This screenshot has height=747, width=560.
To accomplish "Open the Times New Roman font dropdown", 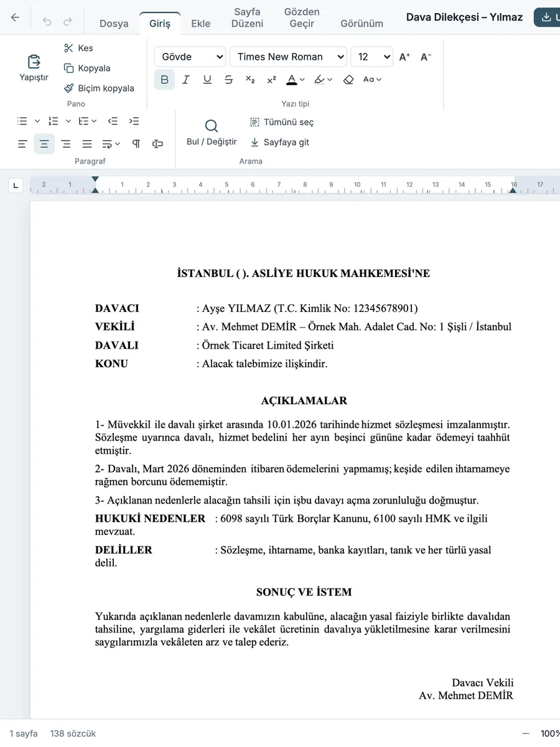I will pos(288,57).
